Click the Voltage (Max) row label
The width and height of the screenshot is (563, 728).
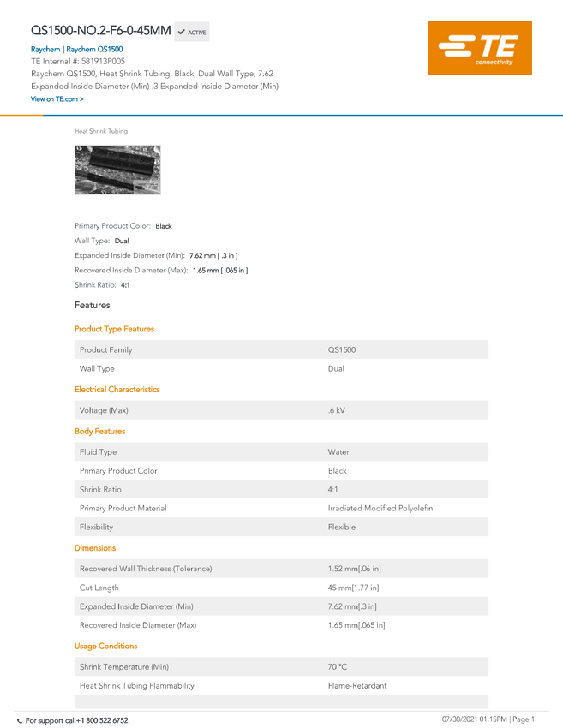pyautogui.click(x=104, y=410)
